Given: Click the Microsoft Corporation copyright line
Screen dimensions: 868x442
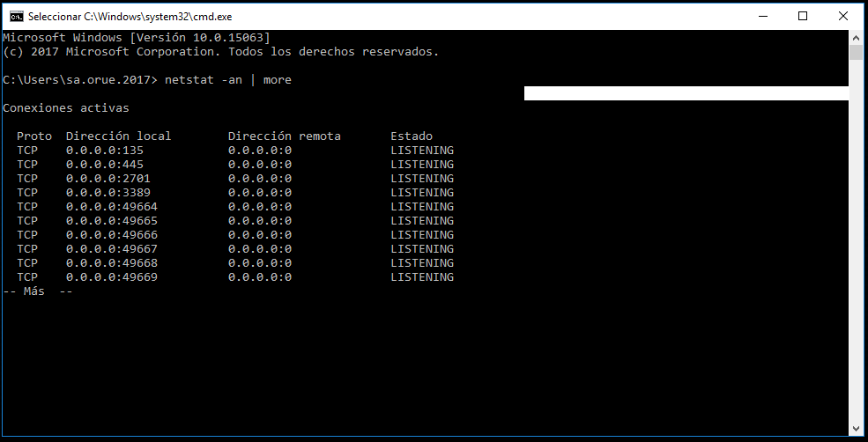Looking at the screenshot, I should 221,52.
